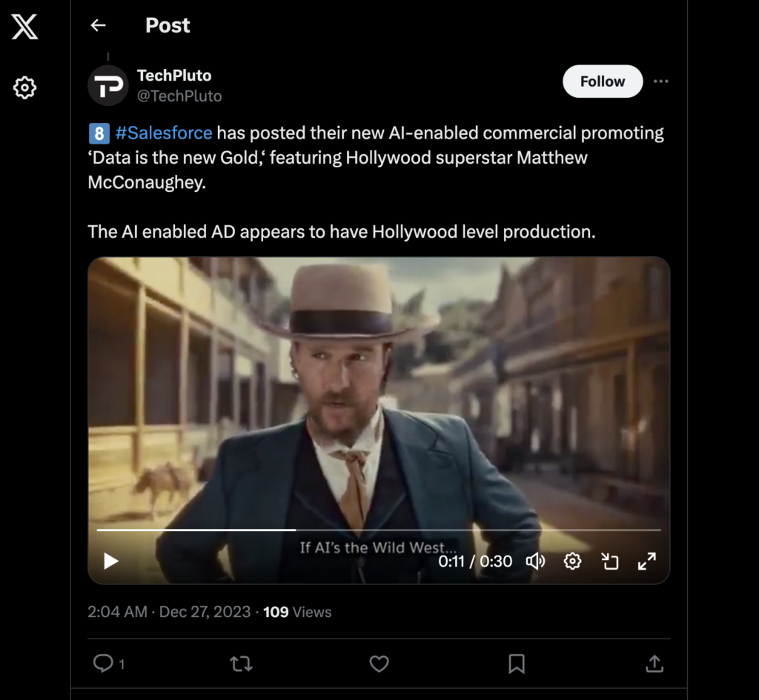Share the post with the upload arrow icon
This screenshot has height=700, width=759.
click(654, 663)
